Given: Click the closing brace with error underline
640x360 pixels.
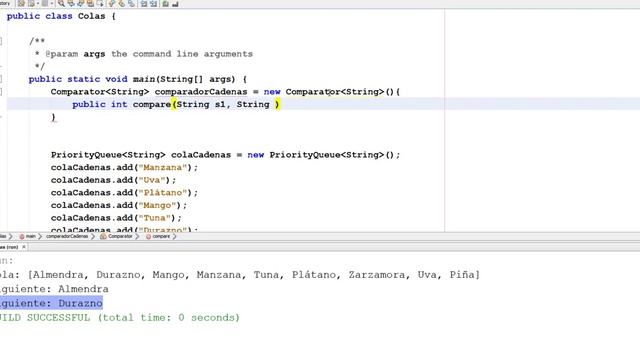Looking at the screenshot, I should point(53,118).
